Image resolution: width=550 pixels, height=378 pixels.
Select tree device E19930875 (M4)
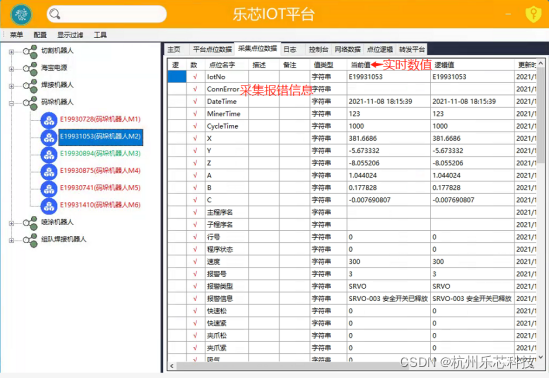(x=100, y=171)
